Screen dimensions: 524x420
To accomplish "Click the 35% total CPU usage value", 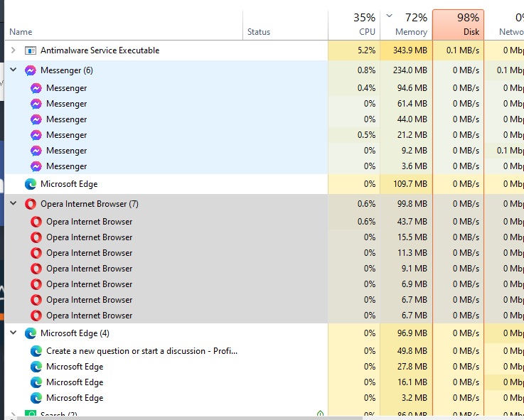I will click(x=364, y=17).
